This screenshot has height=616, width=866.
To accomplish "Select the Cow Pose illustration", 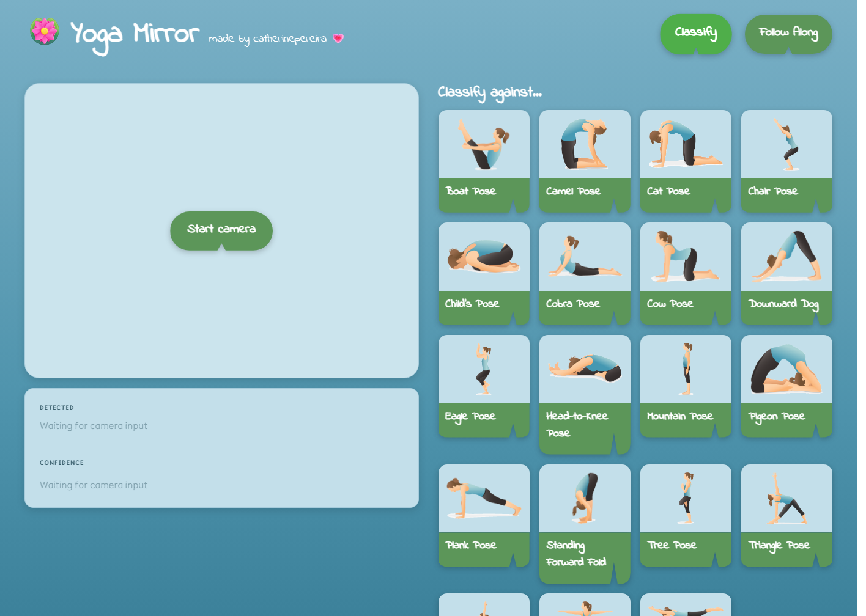I will (686, 257).
